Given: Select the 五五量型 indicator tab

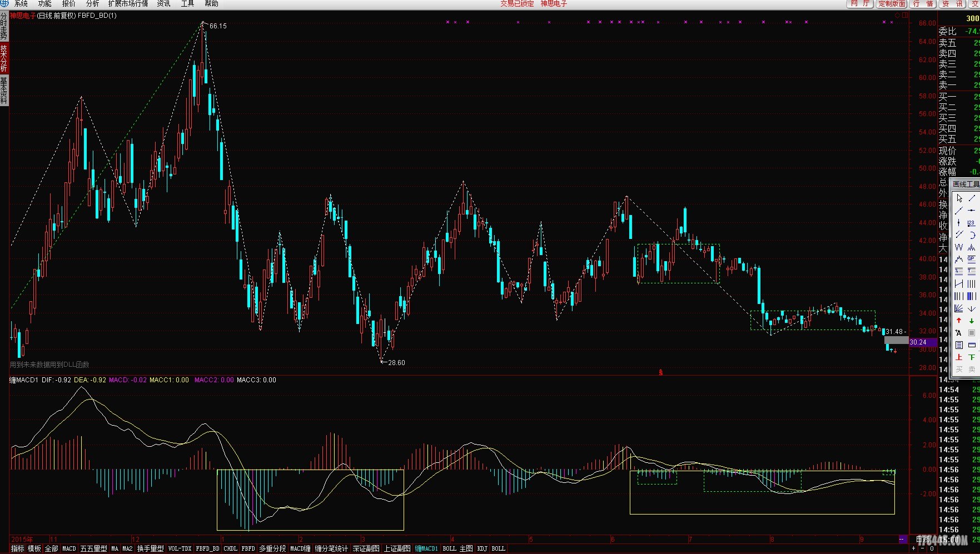Looking at the screenshot, I should pos(94,548).
